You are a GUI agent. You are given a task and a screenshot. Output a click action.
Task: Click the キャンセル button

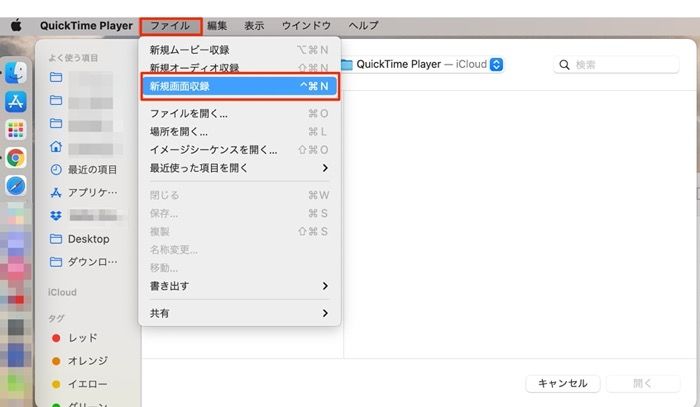coord(562,383)
